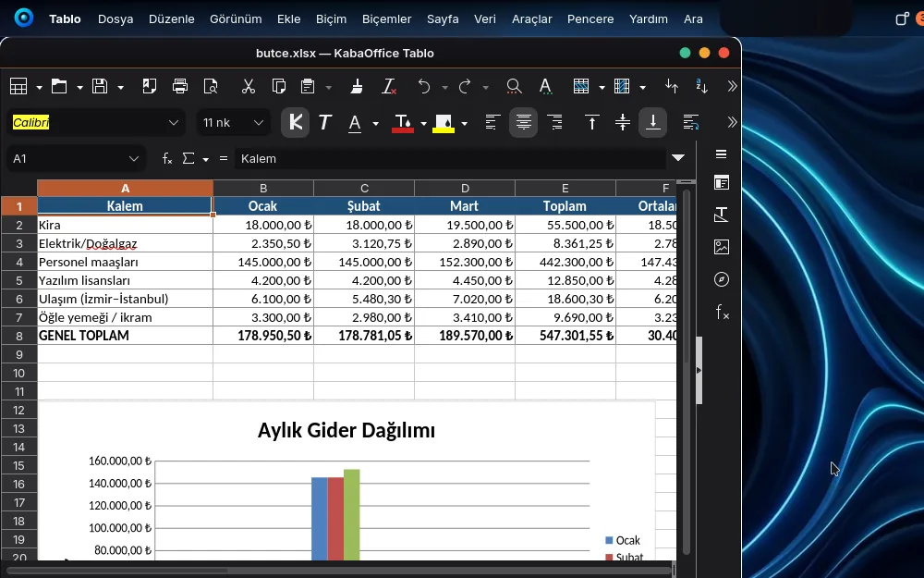Open the sidebar Properties deck
This screenshot has width=924, height=578.
click(x=722, y=183)
